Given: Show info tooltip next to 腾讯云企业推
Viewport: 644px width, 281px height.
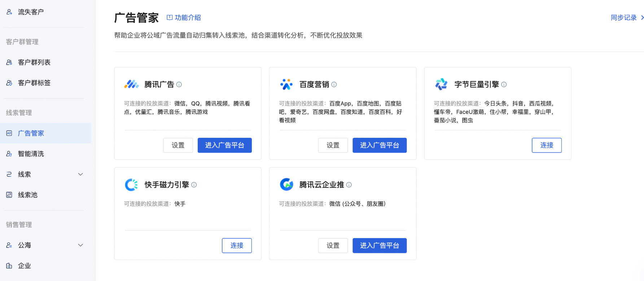Looking at the screenshot, I should tap(349, 185).
